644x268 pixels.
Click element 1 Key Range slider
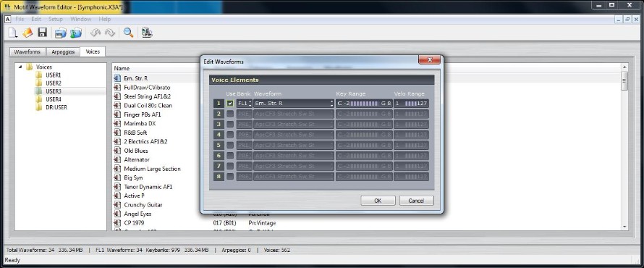pos(364,104)
